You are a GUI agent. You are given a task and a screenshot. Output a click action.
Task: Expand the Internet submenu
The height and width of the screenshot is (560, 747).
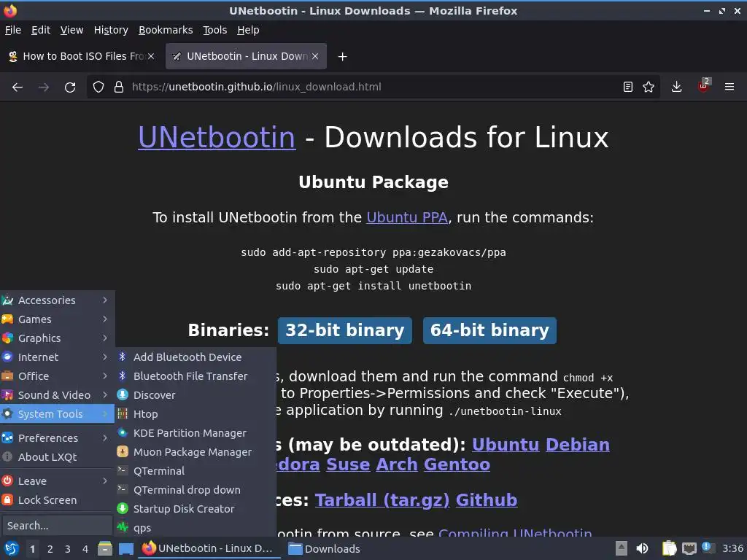click(57, 357)
